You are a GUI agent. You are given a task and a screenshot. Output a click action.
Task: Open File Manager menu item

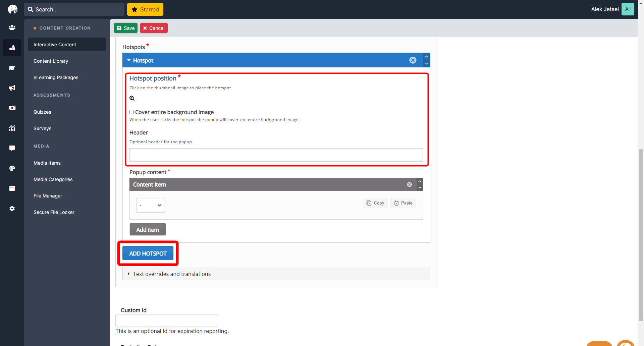(x=48, y=196)
